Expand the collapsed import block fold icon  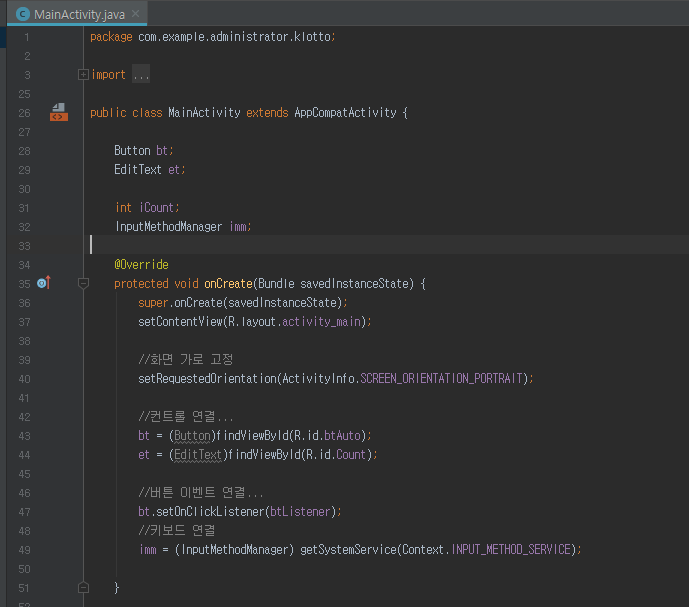pos(83,75)
